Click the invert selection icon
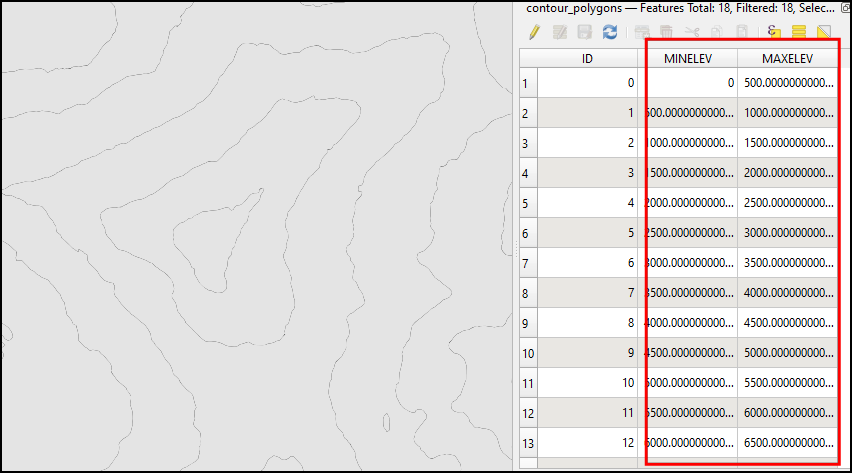 tap(824, 32)
